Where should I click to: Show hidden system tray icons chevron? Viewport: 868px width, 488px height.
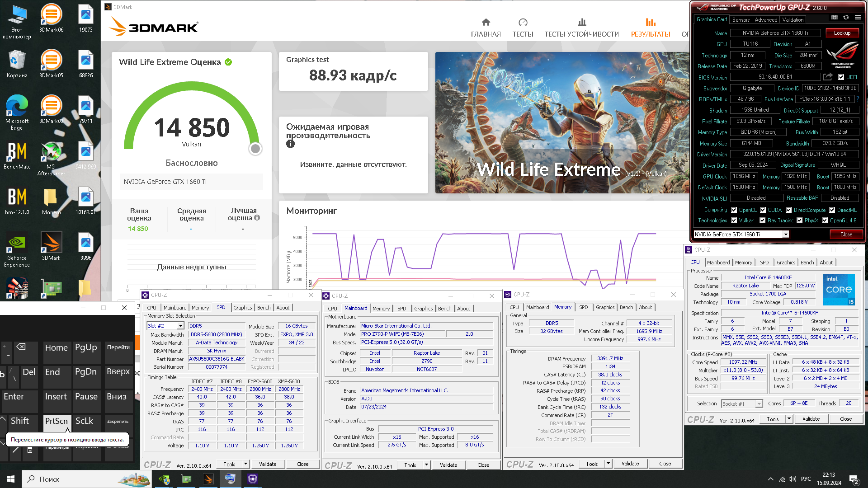770,479
